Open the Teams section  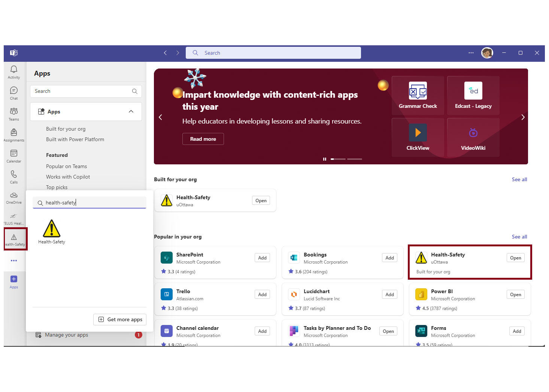(x=13, y=114)
